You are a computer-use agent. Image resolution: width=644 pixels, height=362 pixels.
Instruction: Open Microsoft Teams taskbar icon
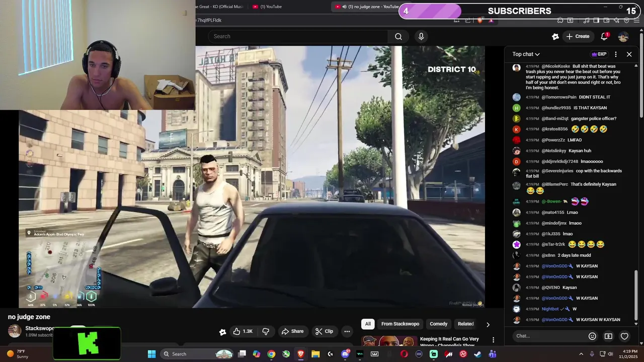point(492,354)
